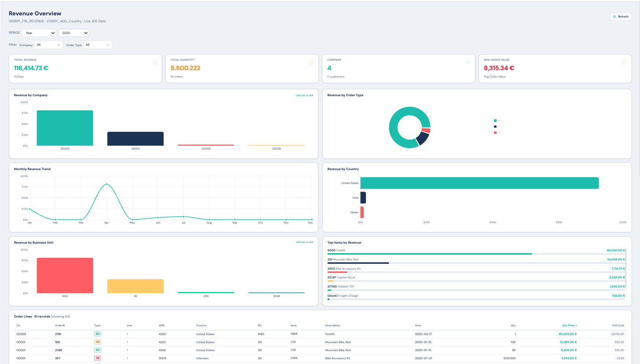Screen dimensions: 640x364
Task: Open the 2020 year selector dropdown
Action: click(74, 33)
